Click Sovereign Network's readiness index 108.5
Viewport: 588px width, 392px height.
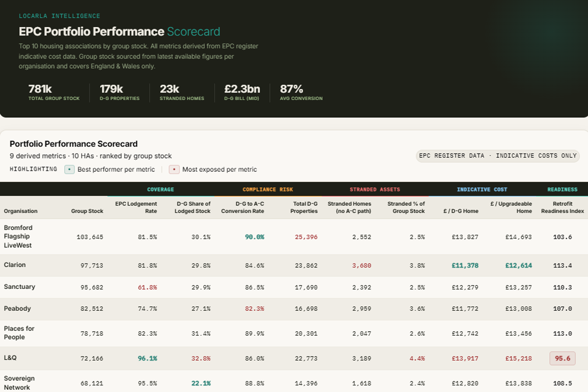click(562, 384)
